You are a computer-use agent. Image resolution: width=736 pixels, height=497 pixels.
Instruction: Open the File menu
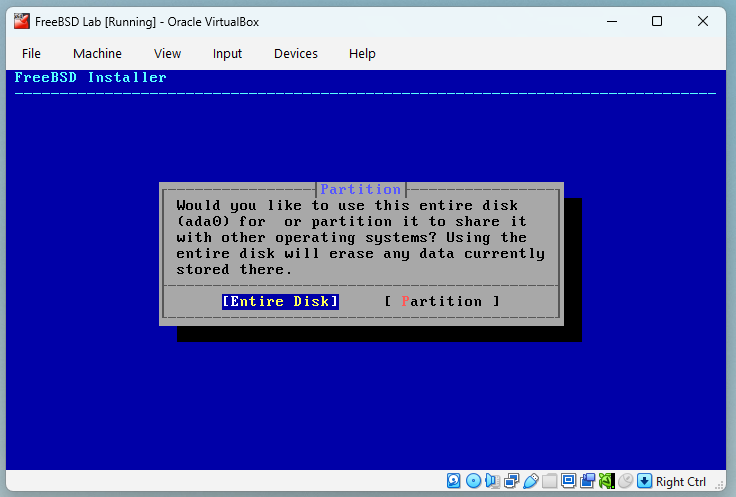31,54
